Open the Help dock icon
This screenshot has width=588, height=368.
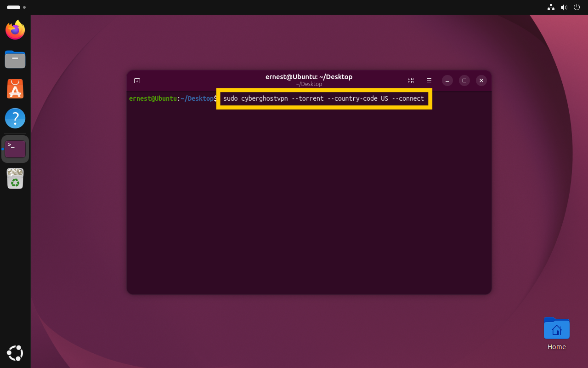(x=15, y=118)
